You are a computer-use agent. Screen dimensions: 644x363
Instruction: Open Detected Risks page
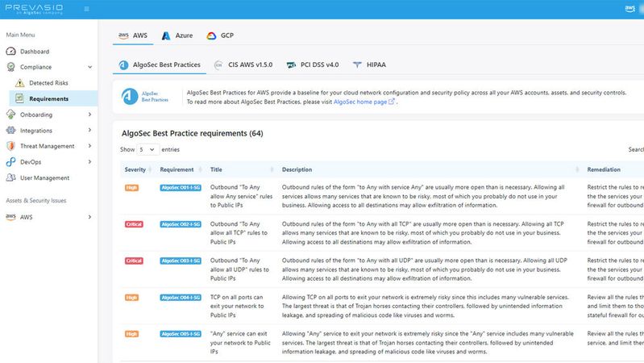click(x=48, y=83)
